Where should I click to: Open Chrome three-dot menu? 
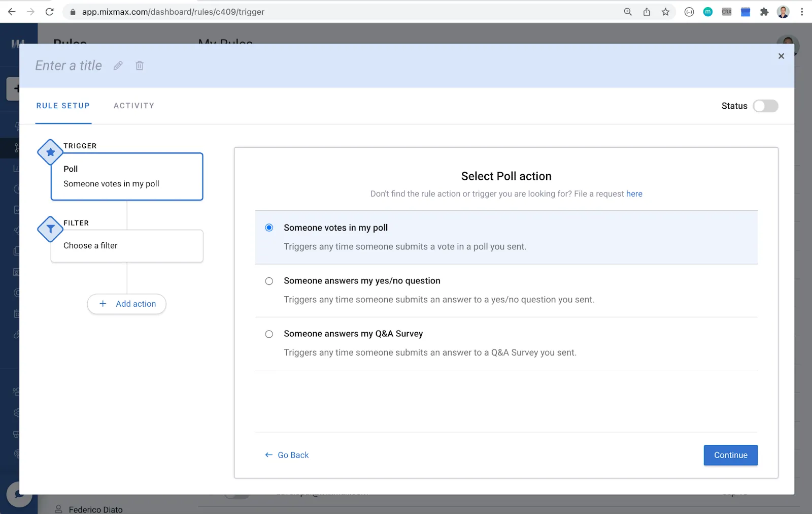tap(802, 12)
